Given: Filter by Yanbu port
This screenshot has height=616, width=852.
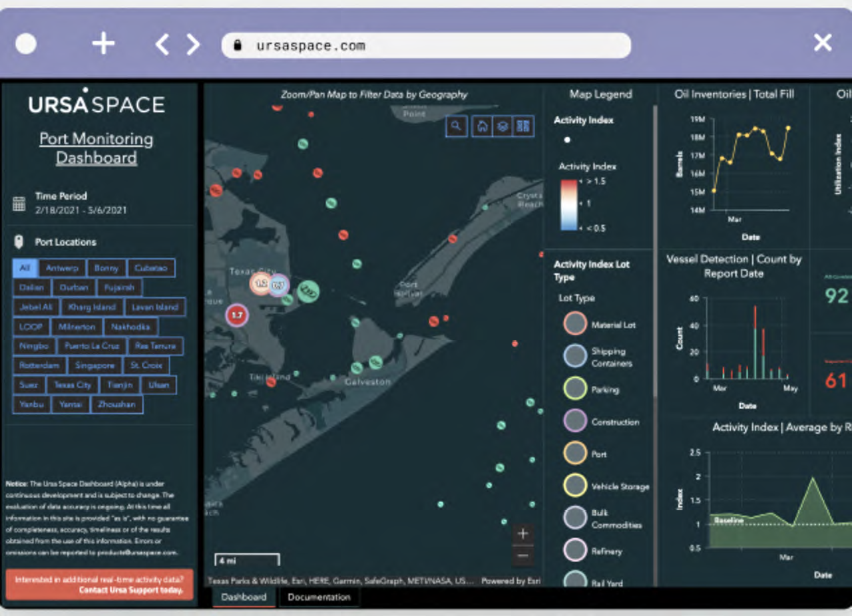Looking at the screenshot, I should (31, 404).
